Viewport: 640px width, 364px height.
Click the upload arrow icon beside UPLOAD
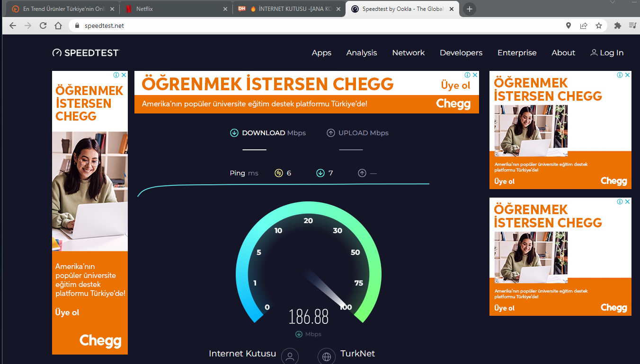331,133
